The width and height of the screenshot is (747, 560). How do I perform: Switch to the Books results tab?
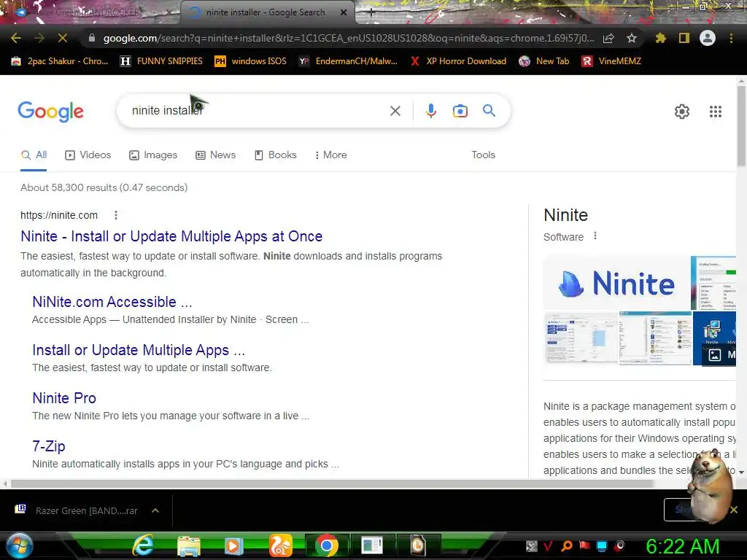[x=275, y=155]
